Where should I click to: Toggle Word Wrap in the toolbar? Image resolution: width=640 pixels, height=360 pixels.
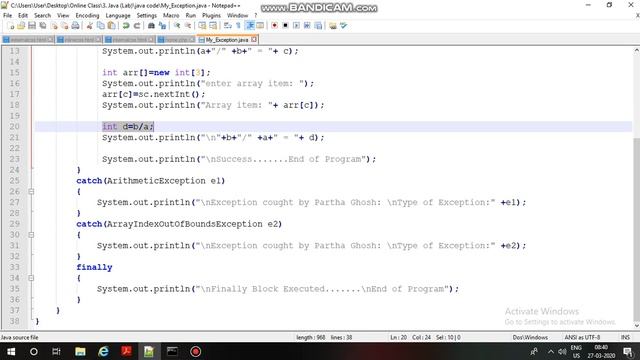(x=228, y=26)
